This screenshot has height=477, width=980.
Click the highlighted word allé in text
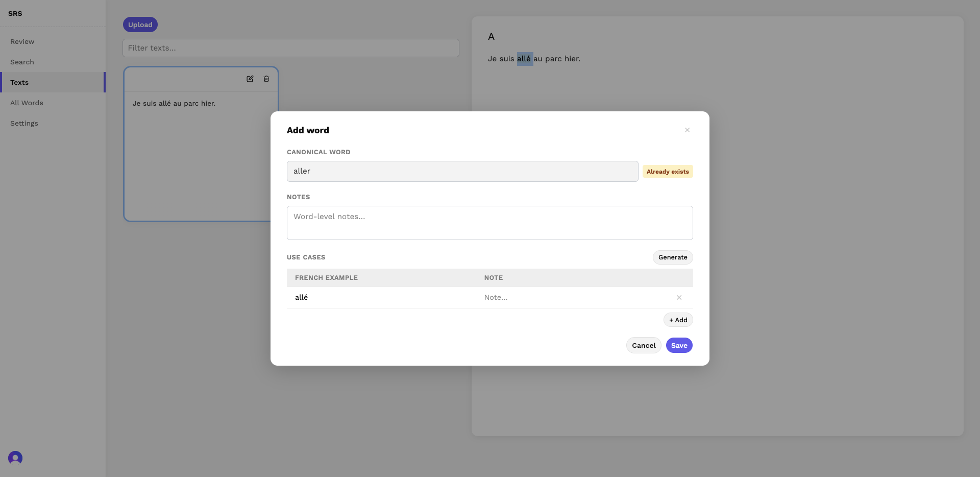(x=525, y=59)
